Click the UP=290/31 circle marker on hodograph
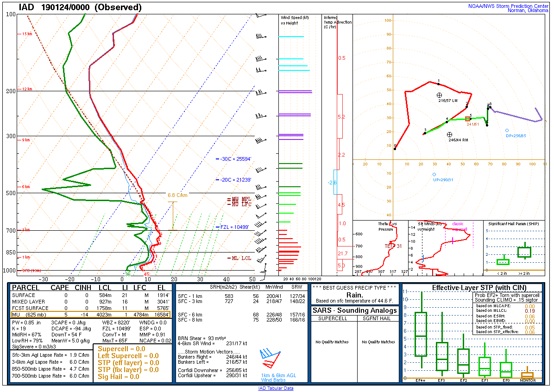This screenshot has height=392, width=554. pos(434,175)
